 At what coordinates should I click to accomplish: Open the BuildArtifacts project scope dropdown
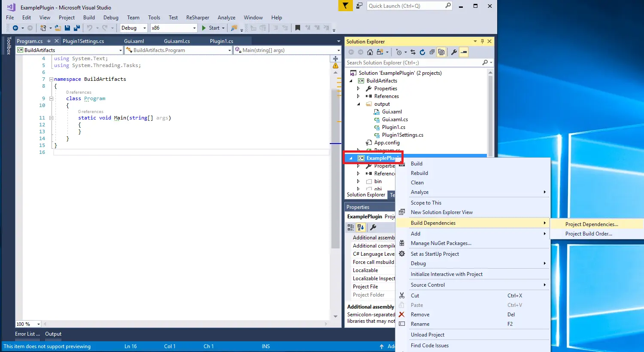70,50
